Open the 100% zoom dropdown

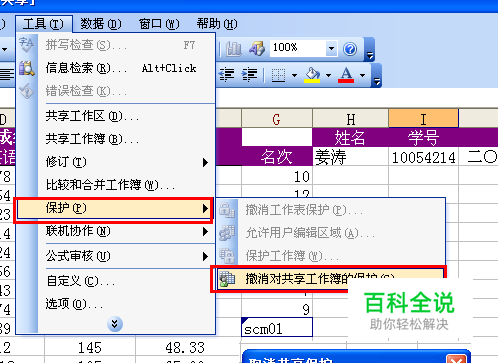tap(331, 49)
